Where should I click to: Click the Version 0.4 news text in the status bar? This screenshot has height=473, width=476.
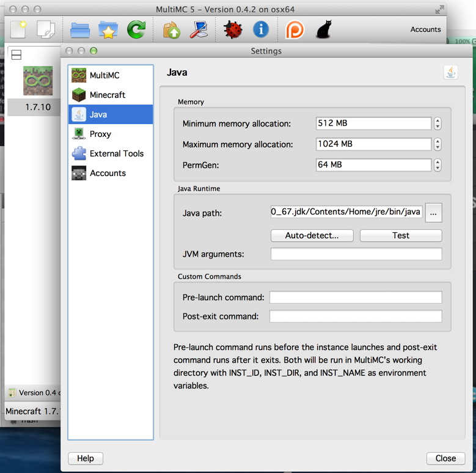tap(40, 392)
